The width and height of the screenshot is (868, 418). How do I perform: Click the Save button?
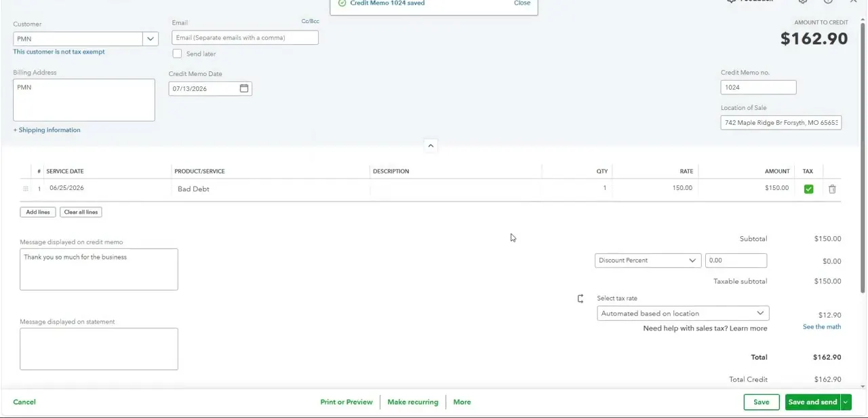(x=762, y=402)
